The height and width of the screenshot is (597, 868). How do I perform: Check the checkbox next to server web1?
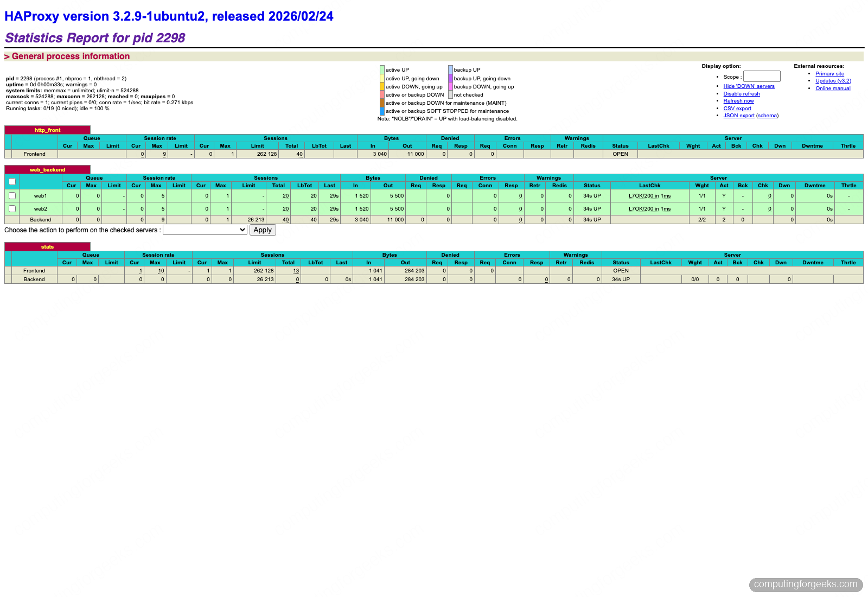point(12,195)
